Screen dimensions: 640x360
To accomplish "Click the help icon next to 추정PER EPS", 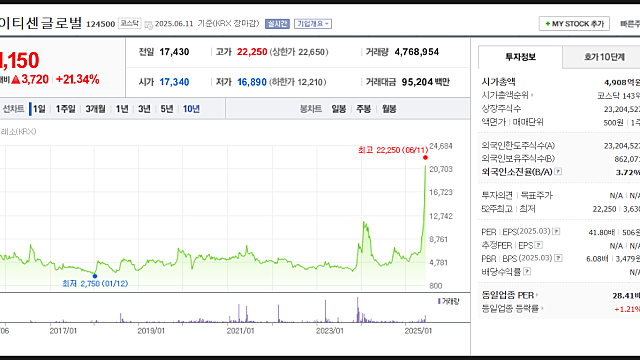I will 539,245.
